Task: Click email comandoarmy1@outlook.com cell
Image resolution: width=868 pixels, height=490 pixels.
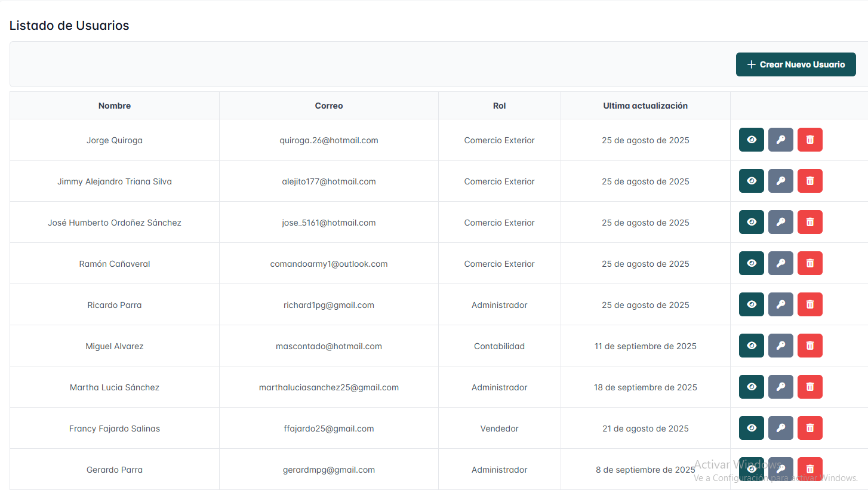Action: tap(329, 264)
